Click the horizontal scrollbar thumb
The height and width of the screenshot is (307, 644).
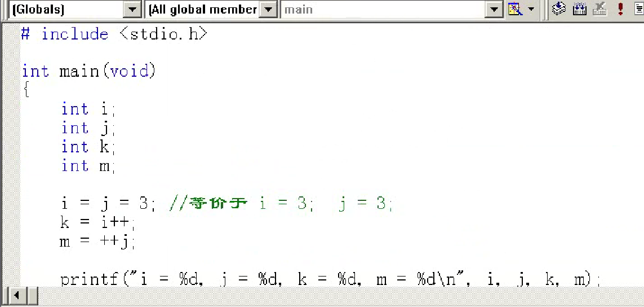click(32, 295)
